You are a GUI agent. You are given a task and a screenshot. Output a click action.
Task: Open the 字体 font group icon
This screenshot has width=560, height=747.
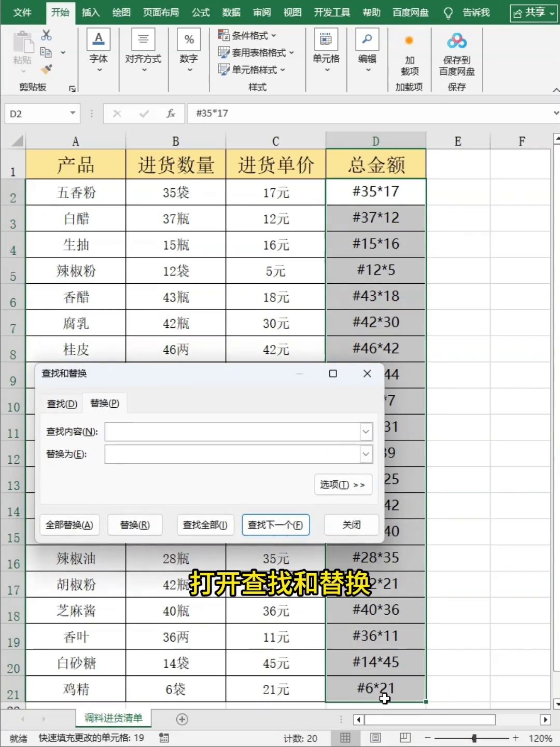[99, 39]
